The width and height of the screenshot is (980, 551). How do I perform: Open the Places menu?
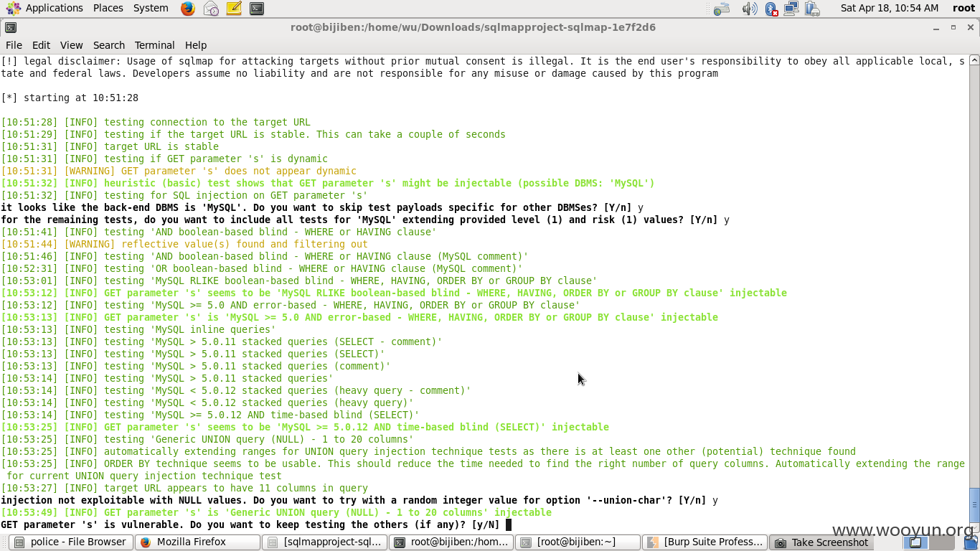[x=108, y=8]
